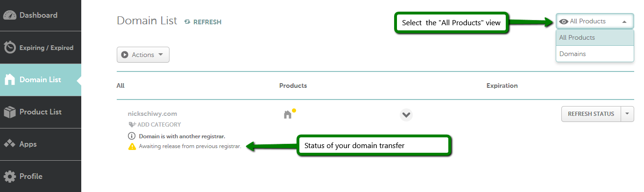The height and width of the screenshot is (192, 644).
Task: Expand nickschiwy.com row with chevron
Action: pos(406,114)
